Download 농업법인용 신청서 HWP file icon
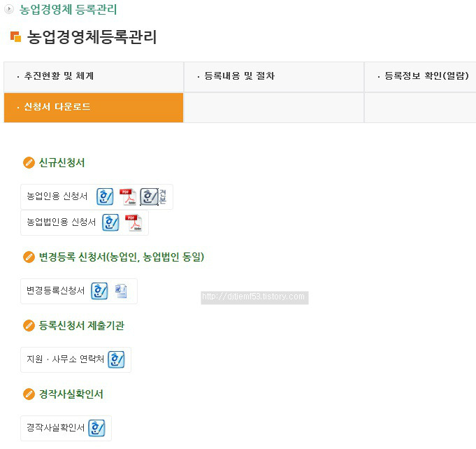Screen dimensions: 476x449 (110, 222)
